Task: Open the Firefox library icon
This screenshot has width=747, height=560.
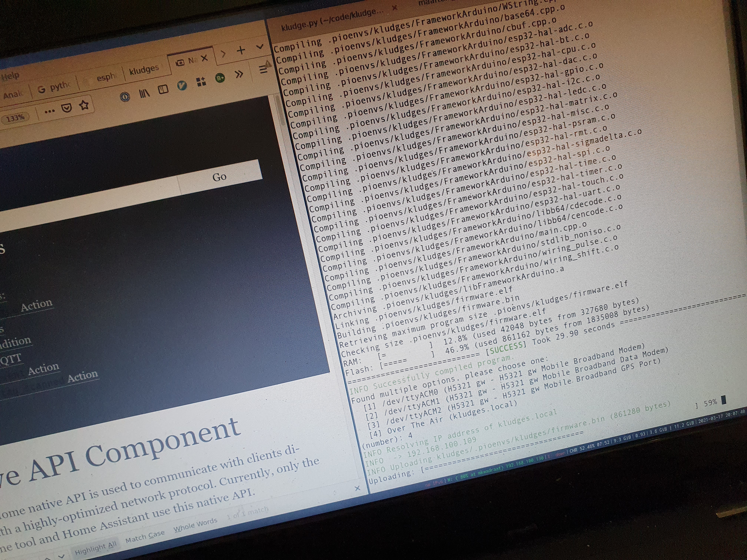Action: (144, 94)
